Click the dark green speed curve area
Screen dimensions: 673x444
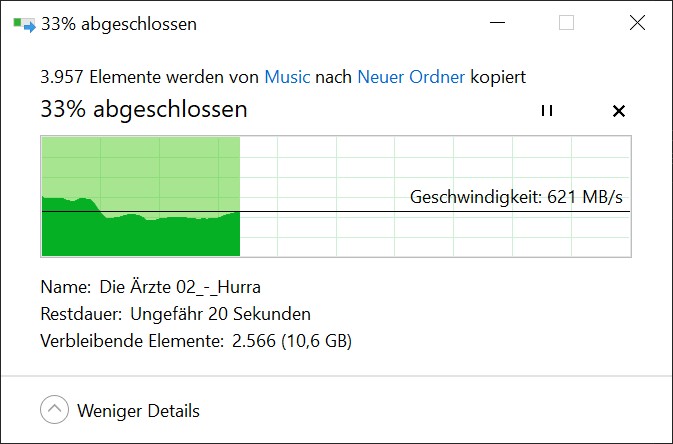pos(140,238)
